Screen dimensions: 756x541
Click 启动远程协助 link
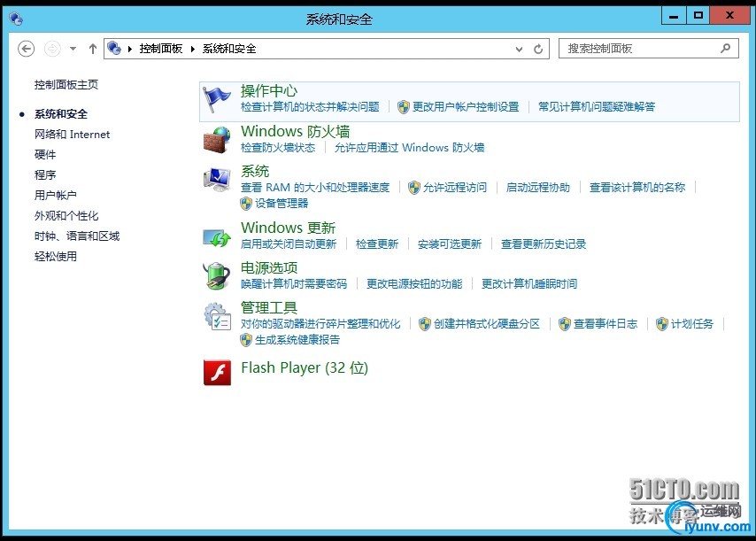pyautogui.click(x=537, y=188)
